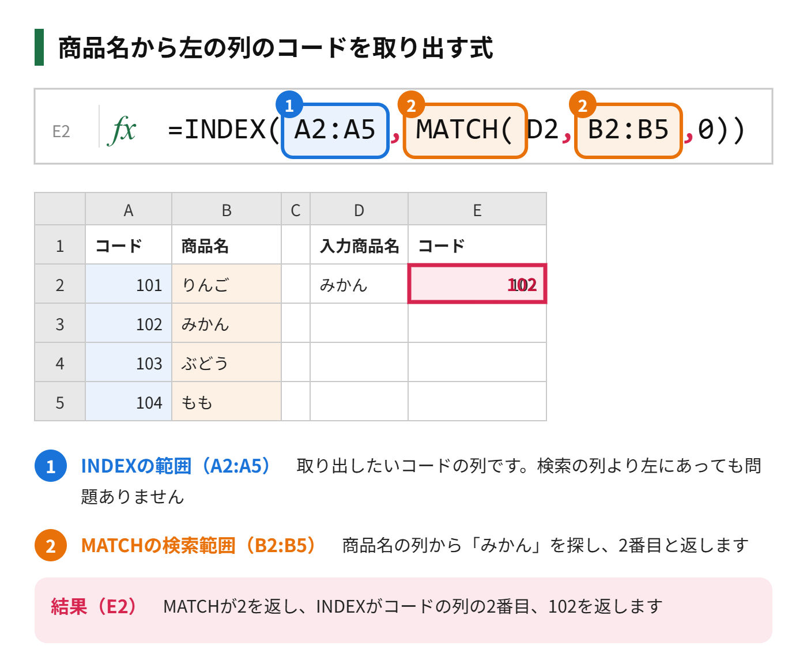The width and height of the screenshot is (807, 672).
Task: Select column A header
Action: pyautogui.click(x=129, y=209)
